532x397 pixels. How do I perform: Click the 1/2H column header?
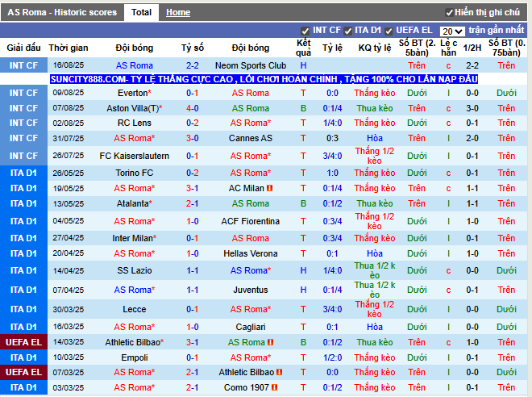(472, 48)
